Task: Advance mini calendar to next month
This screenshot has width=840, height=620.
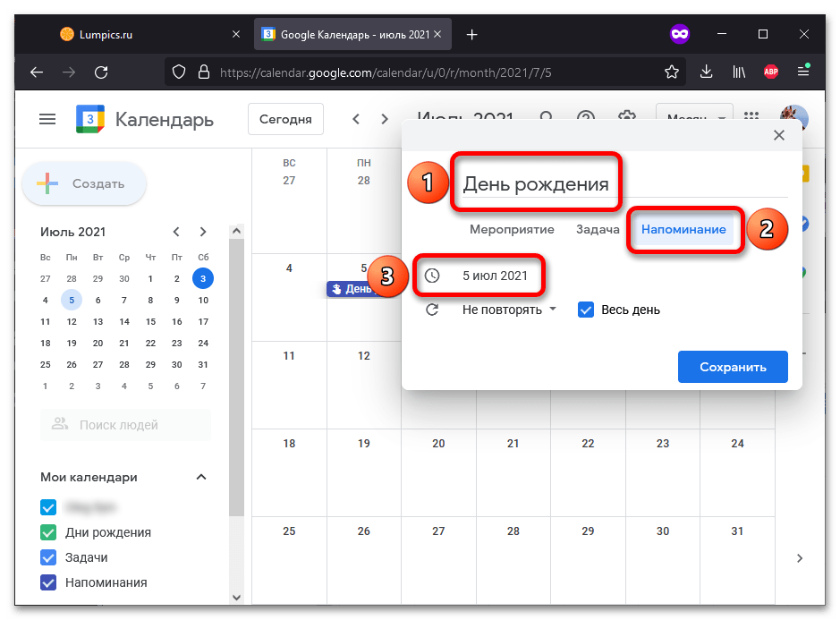Action: [202, 232]
